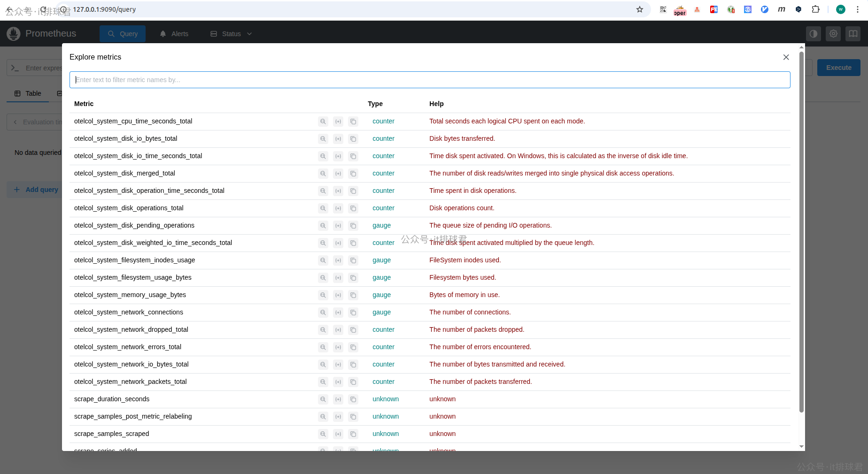
Task: Open Chrome three-dot menu
Action: 858,9
